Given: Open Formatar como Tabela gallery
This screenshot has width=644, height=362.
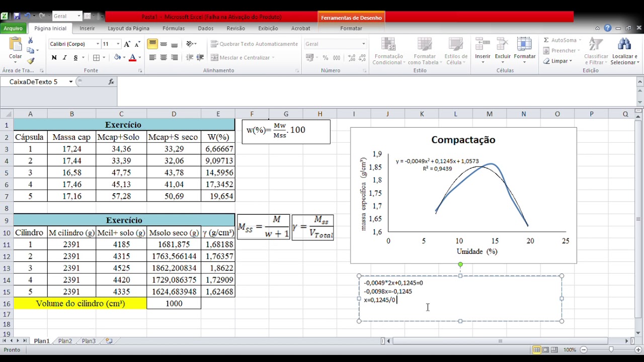Looking at the screenshot, I should pos(424,51).
